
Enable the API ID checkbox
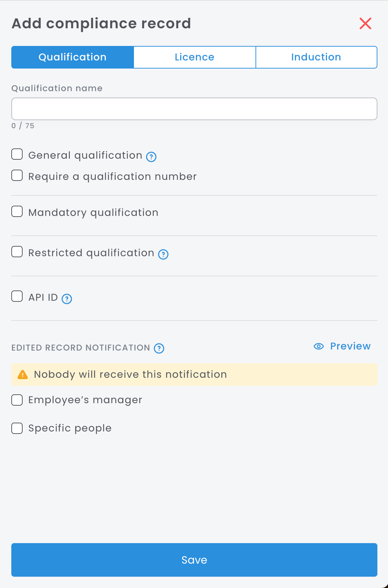click(x=17, y=296)
